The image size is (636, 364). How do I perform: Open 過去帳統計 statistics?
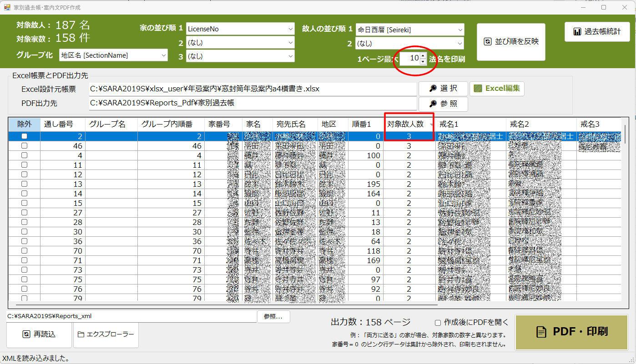(x=597, y=32)
